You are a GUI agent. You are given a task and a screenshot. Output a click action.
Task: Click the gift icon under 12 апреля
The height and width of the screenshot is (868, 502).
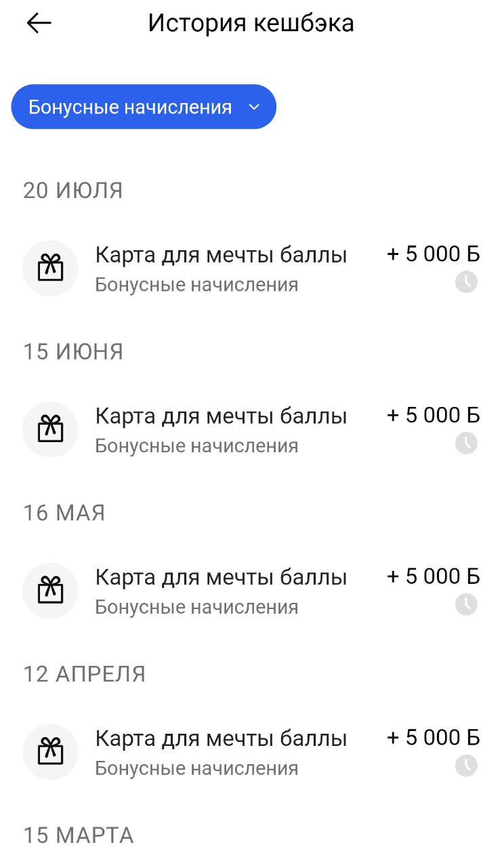click(x=50, y=751)
